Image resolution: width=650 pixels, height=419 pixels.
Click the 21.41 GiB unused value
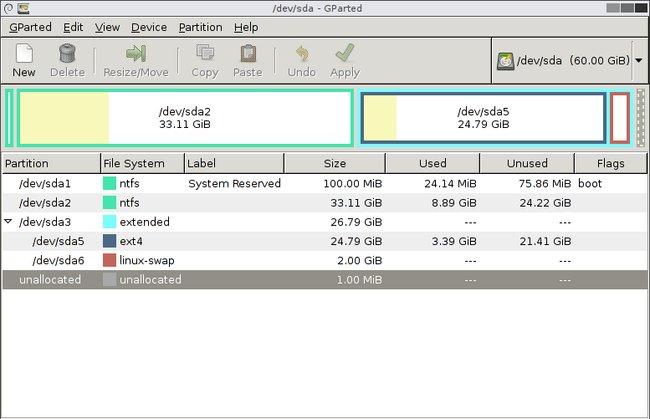[x=545, y=241]
